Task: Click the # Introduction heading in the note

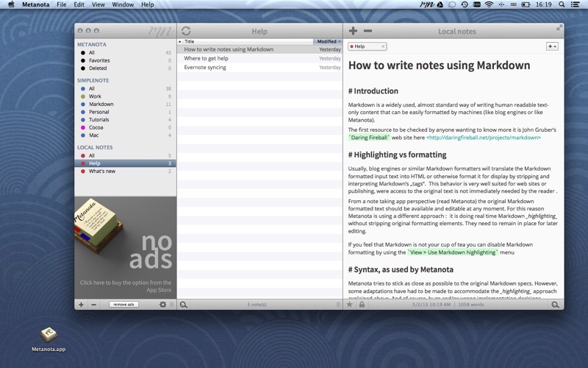Action: pos(373,91)
